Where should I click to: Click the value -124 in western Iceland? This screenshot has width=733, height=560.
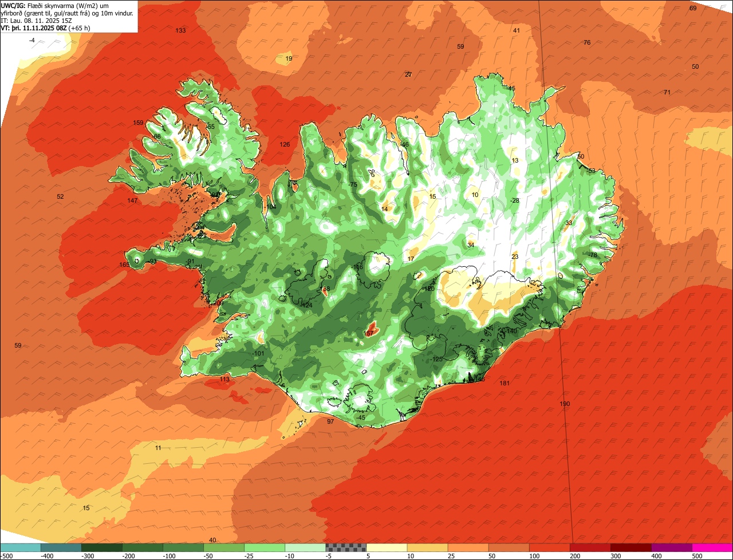(x=306, y=305)
